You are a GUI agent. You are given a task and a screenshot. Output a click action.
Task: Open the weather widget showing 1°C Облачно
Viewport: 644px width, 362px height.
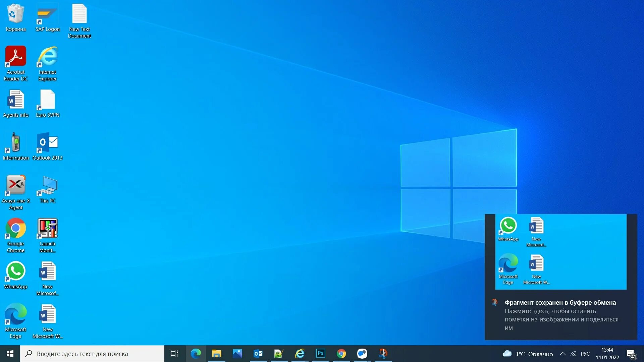(x=527, y=354)
